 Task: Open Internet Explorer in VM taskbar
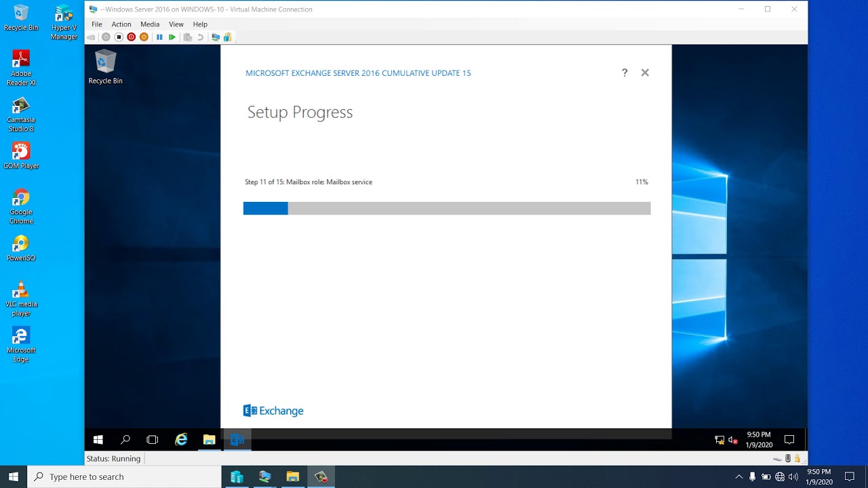tap(181, 440)
